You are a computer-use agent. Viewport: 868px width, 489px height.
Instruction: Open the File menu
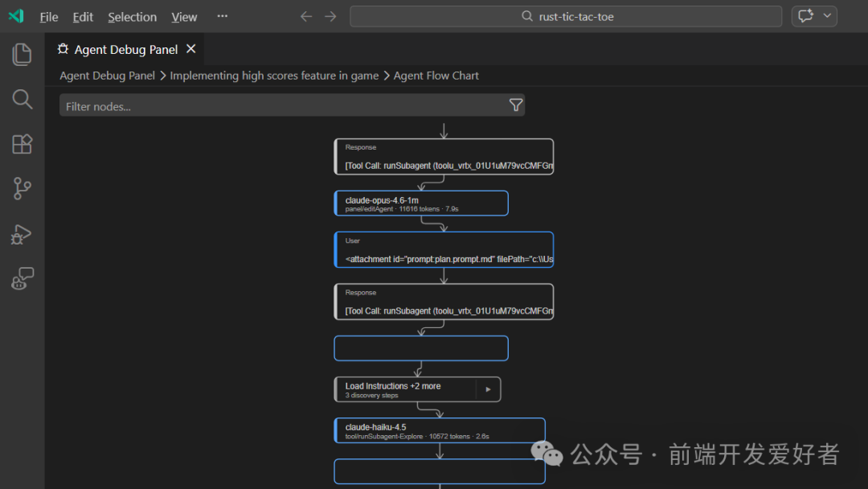click(49, 17)
